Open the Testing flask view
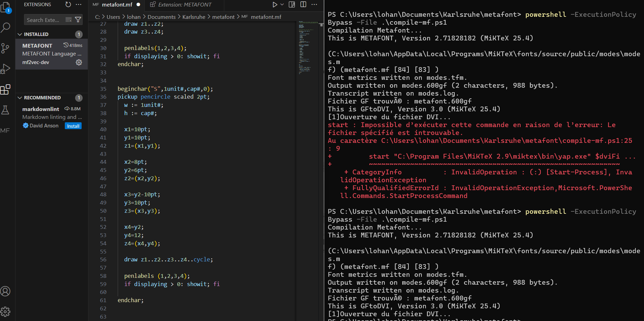Screen dimensions: 644x321 (x=6, y=110)
